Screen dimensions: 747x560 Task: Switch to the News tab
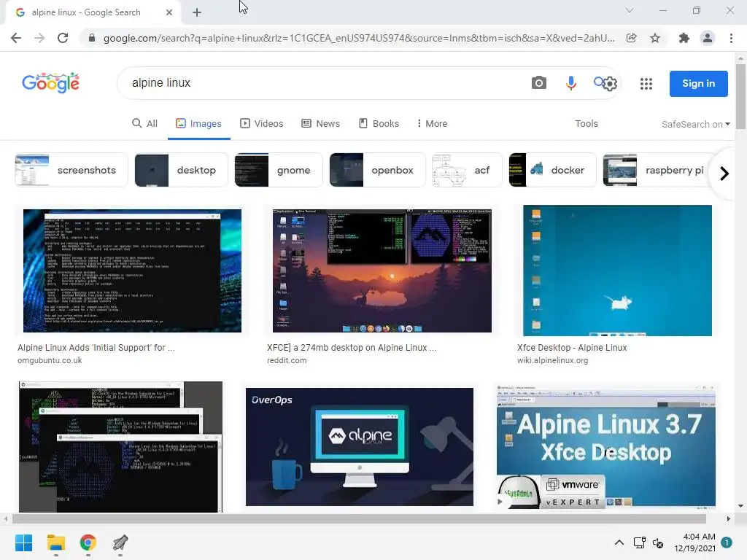point(321,124)
